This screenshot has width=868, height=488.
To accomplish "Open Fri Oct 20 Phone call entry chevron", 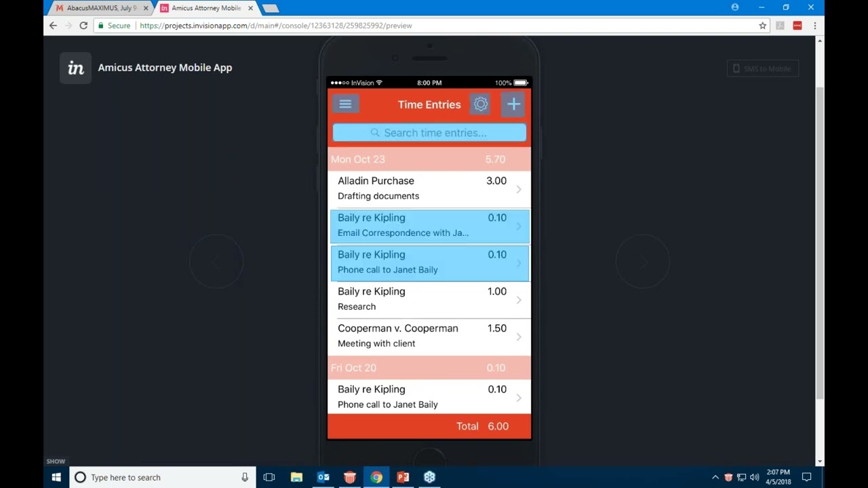I will click(519, 398).
